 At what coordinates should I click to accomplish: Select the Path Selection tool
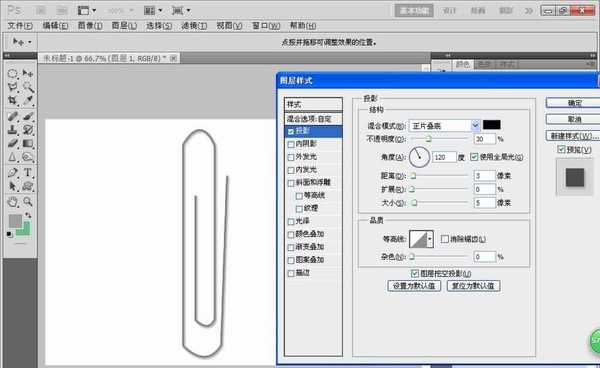tap(13, 186)
